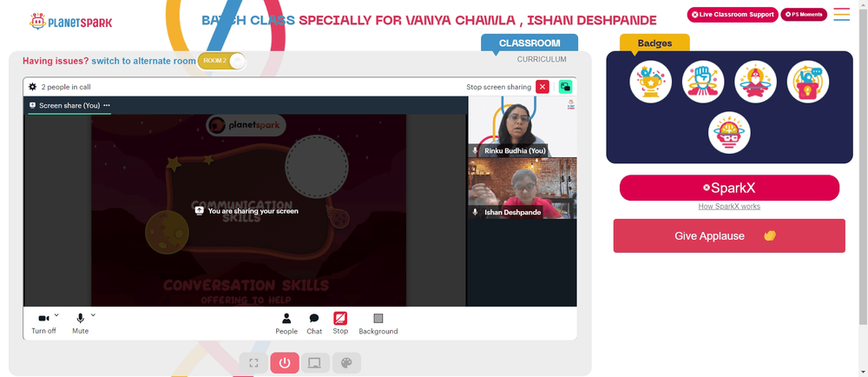Open Screen share options ellipsis

pos(107,105)
